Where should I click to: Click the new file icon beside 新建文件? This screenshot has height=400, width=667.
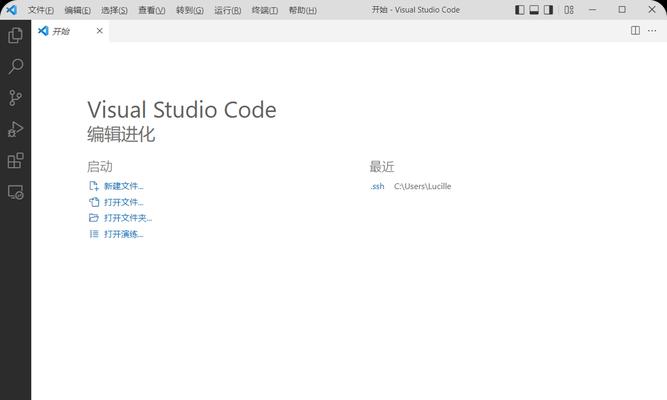94,186
